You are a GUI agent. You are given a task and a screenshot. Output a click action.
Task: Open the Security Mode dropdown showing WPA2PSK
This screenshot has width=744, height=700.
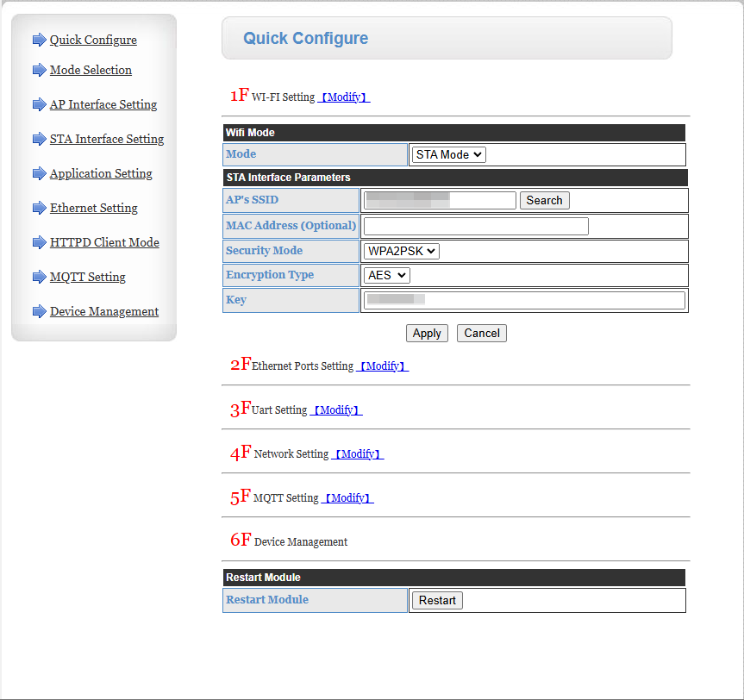pos(402,251)
